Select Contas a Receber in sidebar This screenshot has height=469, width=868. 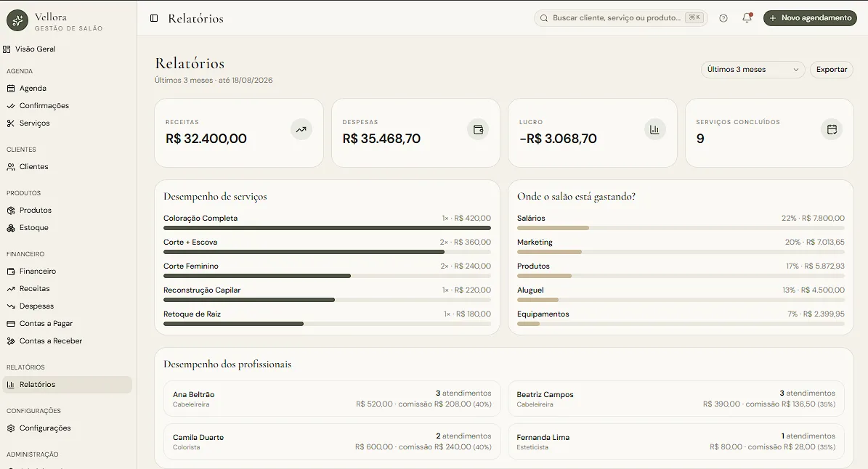point(68,341)
